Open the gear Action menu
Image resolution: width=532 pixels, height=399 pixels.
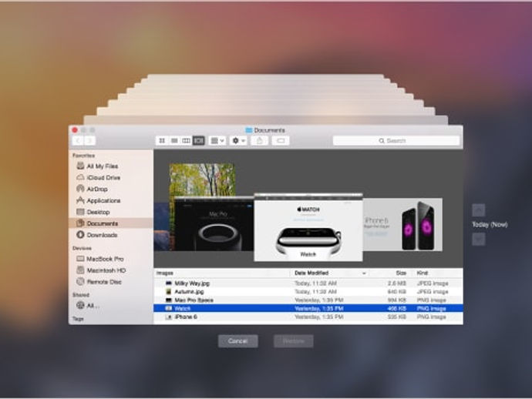click(238, 141)
